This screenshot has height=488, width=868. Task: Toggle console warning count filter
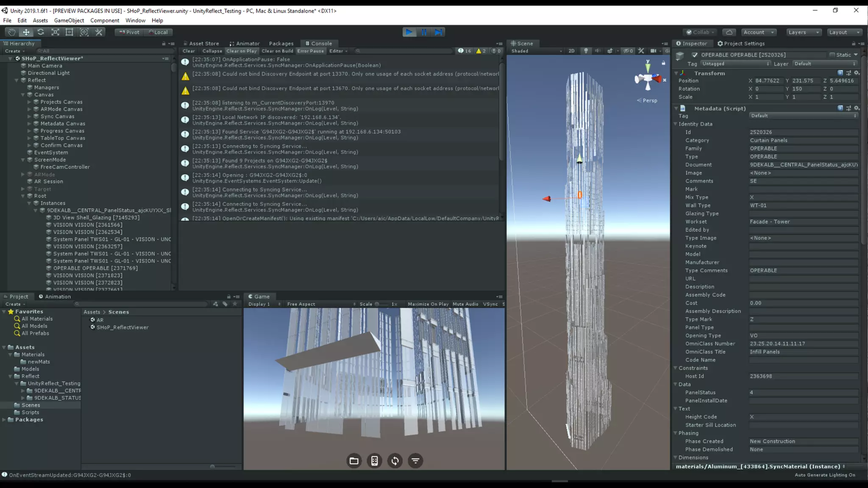coord(481,51)
